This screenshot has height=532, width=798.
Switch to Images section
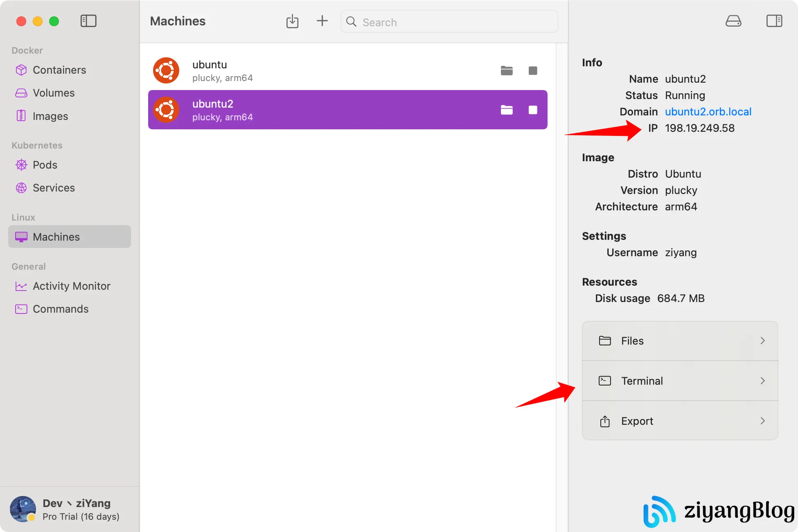(70, 116)
